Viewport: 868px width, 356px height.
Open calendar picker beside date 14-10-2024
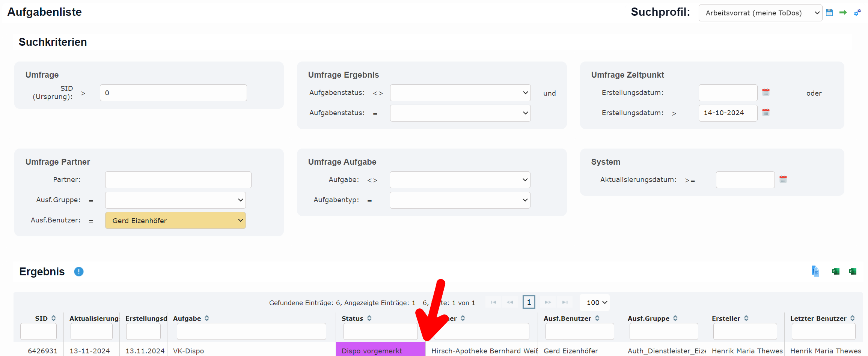pyautogui.click(x=766, y=113)
